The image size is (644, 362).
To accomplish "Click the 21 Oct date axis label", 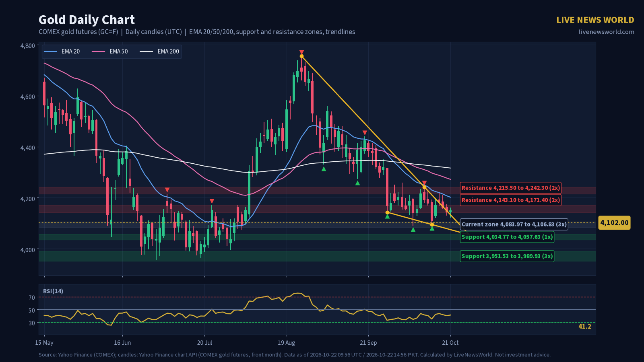I will click(x=450, y=343).
